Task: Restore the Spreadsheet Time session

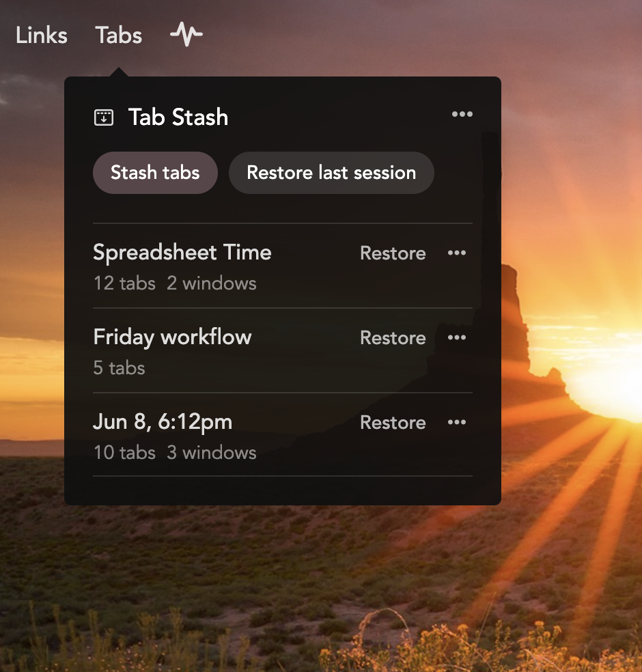Action: point(393,253)
